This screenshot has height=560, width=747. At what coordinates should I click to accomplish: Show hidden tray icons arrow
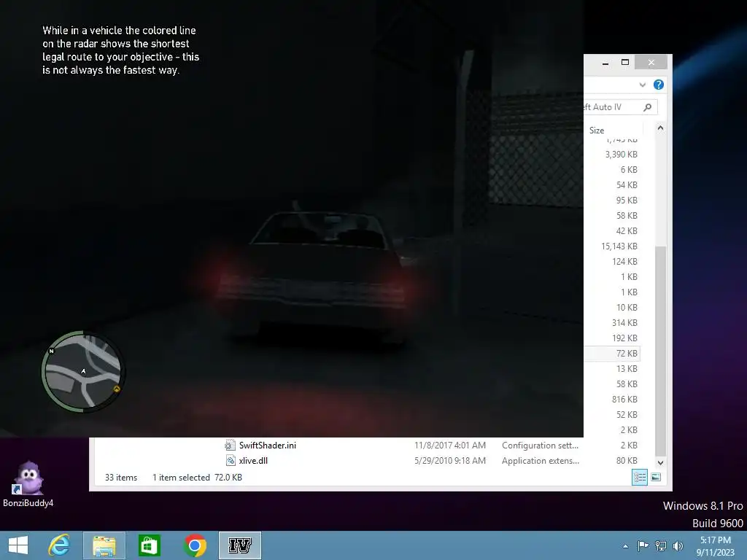coord(625,546)
